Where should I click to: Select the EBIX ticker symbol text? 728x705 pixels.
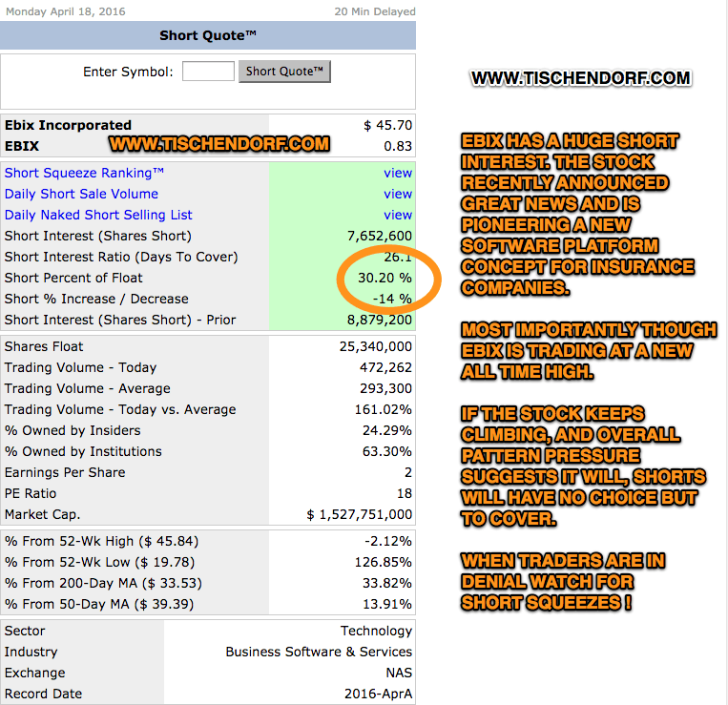pyautogui.click(x=22, y=146)
